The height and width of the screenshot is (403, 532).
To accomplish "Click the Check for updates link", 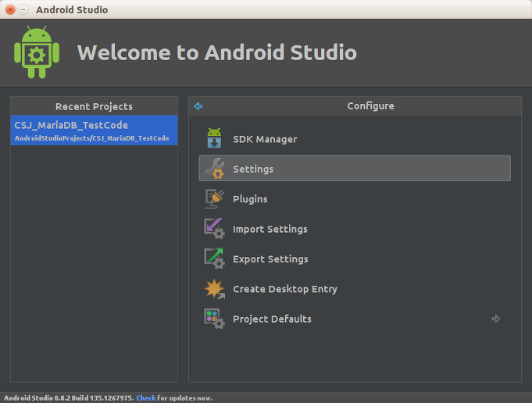I will [146, 398].
